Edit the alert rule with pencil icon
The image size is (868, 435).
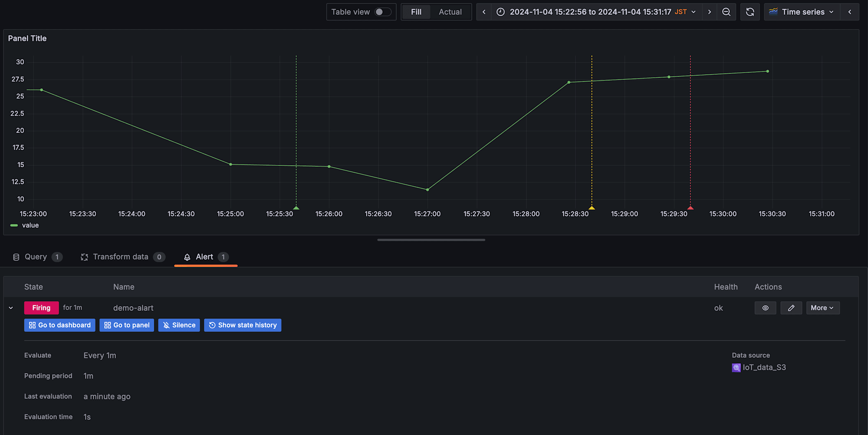(791, 308)
